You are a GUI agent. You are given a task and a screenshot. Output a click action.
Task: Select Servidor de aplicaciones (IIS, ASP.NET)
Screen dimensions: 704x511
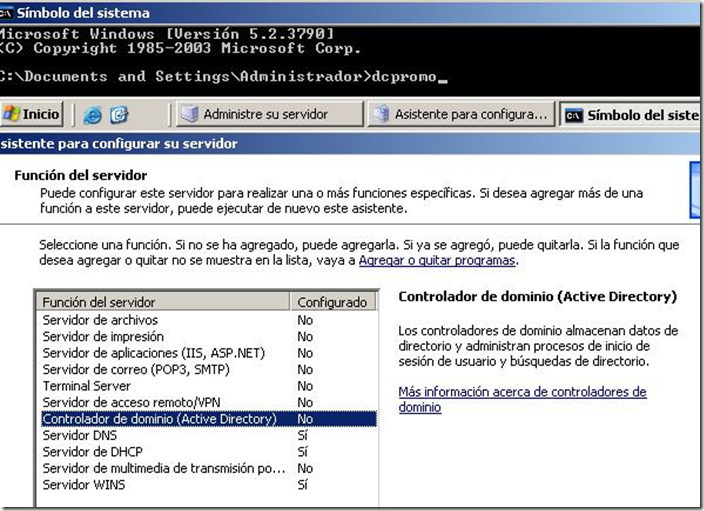209,353
